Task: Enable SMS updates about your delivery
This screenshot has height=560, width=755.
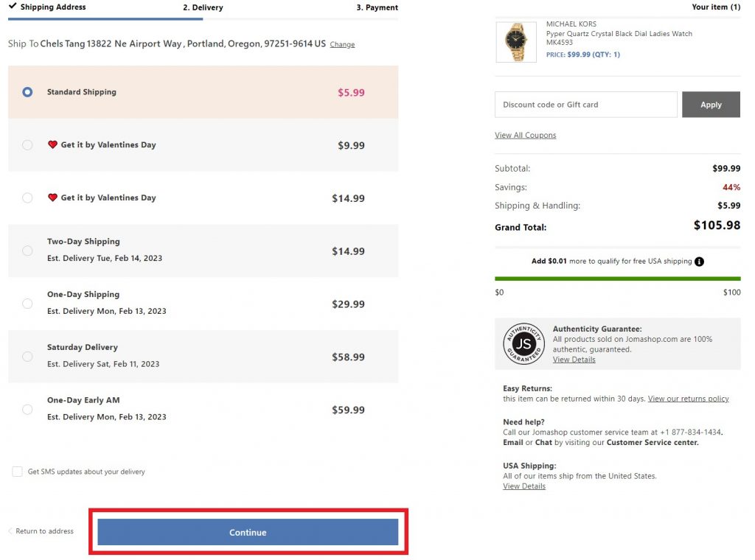Action: click(18, 472)
